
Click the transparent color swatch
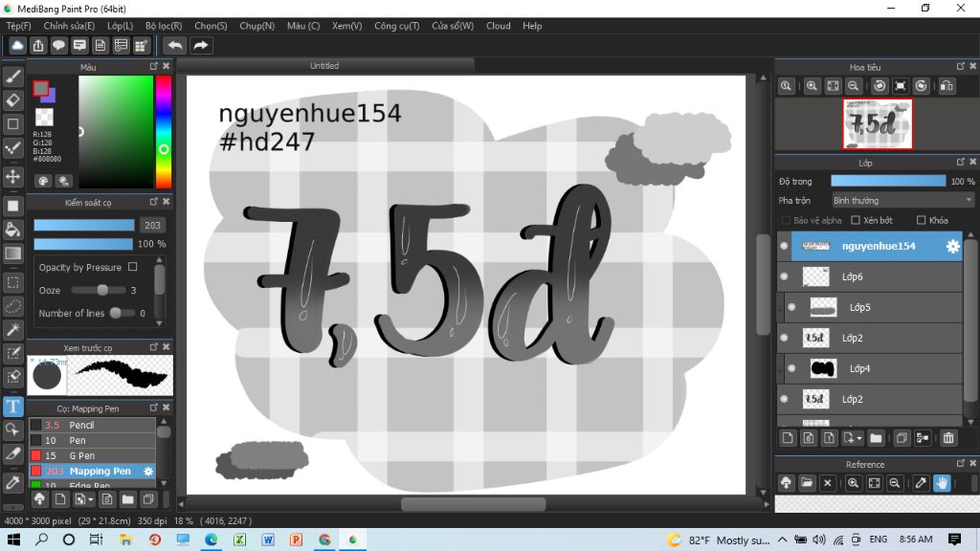[44, 117]
